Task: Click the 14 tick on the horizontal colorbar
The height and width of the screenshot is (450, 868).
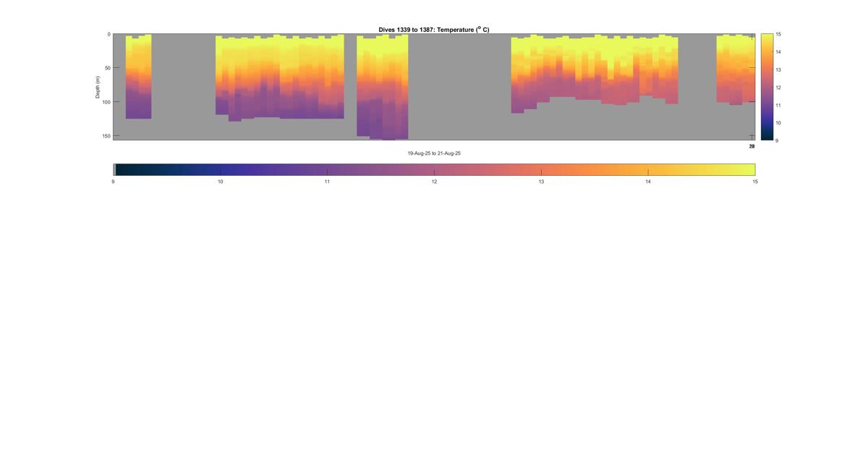Action: [648, 181]
